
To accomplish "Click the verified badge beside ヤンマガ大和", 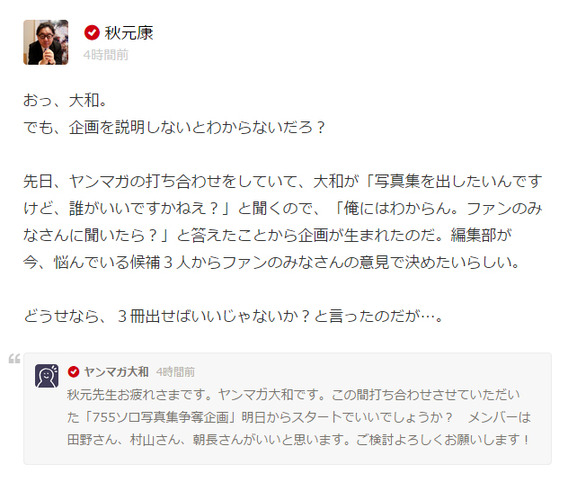I will [x=74, y=372].
